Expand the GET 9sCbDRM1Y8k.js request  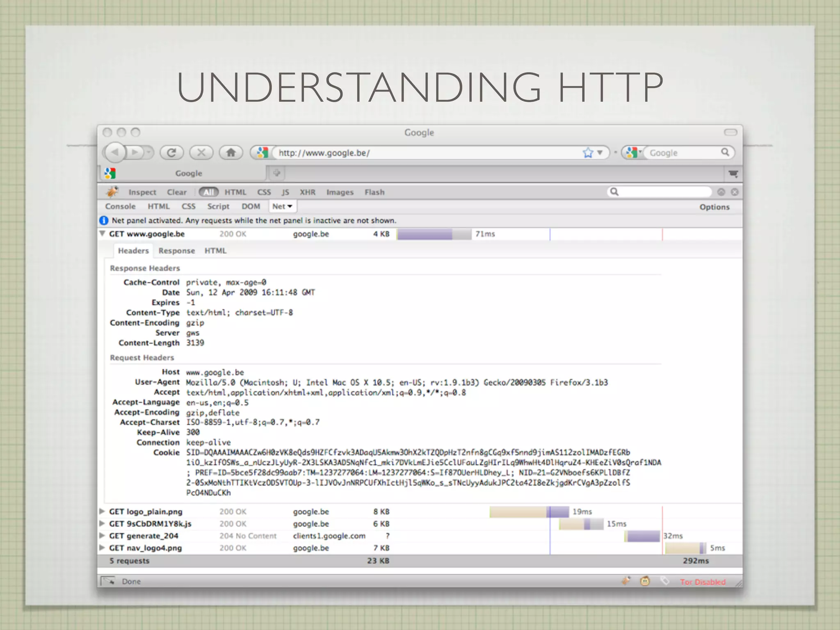click(102, 523)
